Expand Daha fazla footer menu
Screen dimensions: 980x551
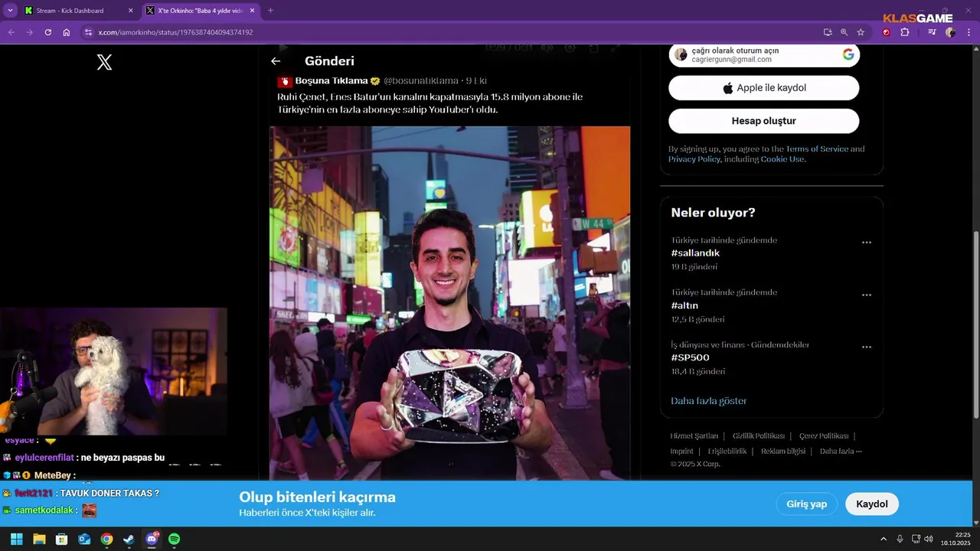click(841, 452)
